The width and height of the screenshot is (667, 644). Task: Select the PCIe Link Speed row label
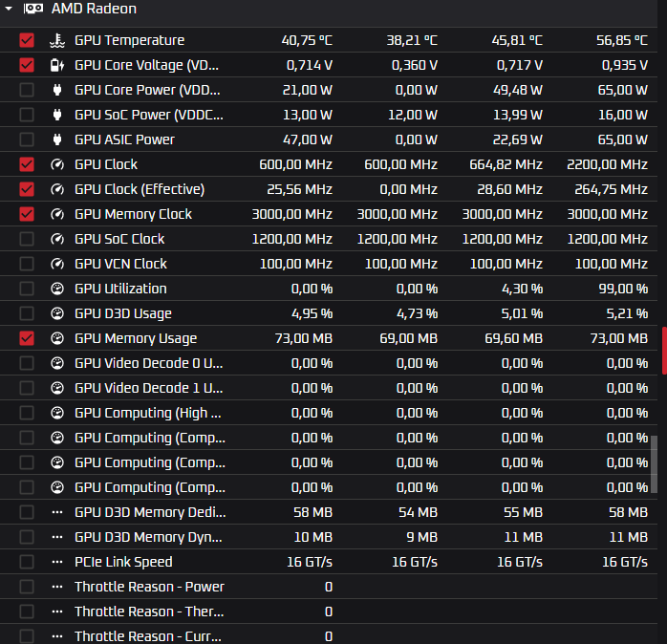[123, 562]
